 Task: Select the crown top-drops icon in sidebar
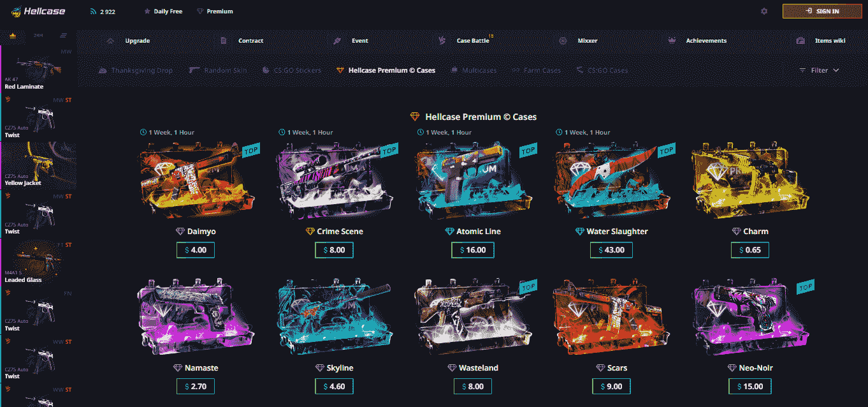13,35
